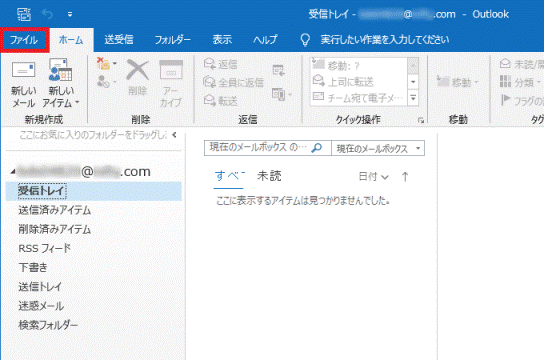Select the 削除済みアイテム folder
Screen dimensions: 544x360
(54, 229)
